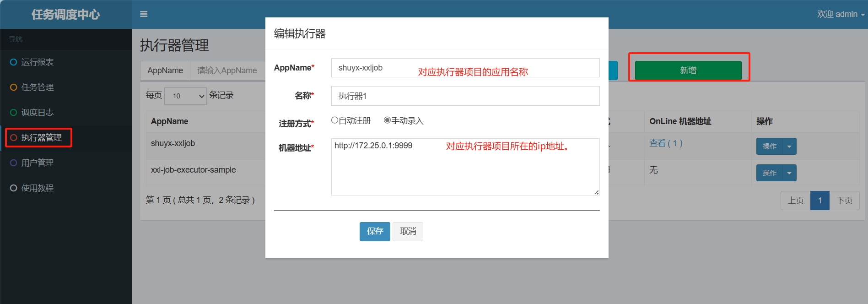
Task: Click the hamburger menu toggle icon
Action: (x=144, y=14)
